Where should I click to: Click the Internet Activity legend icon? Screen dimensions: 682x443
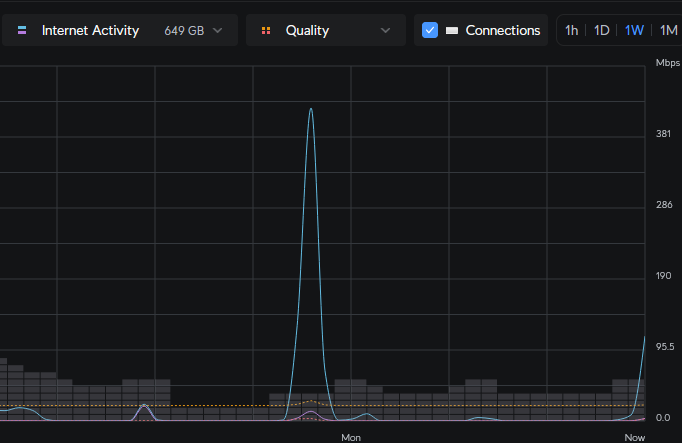coord(22,30)
